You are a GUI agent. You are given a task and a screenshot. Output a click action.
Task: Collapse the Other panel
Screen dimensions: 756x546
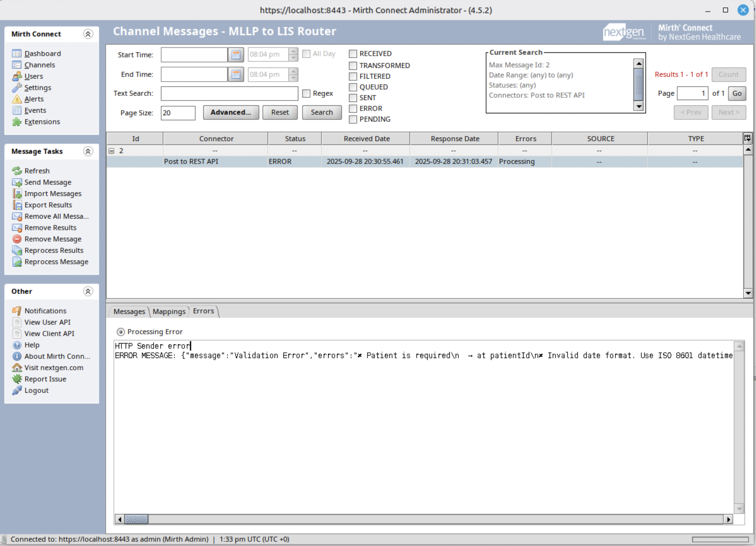pyautogui.click(x=88, y=291)
